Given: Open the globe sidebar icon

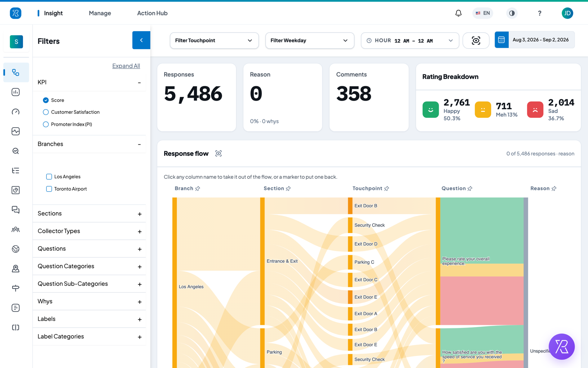Looking at the screenshot, I should pos(16,249).
